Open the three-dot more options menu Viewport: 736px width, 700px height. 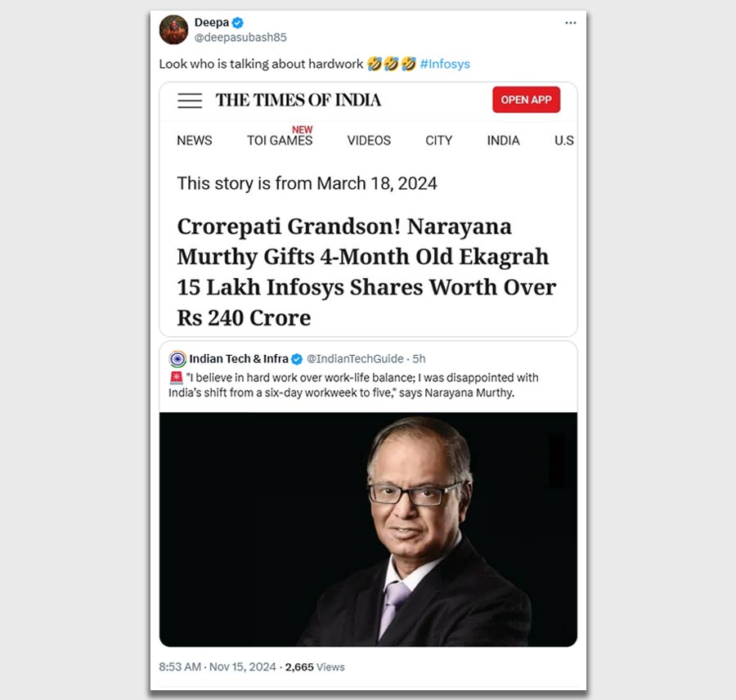click(x=570, y=23)
